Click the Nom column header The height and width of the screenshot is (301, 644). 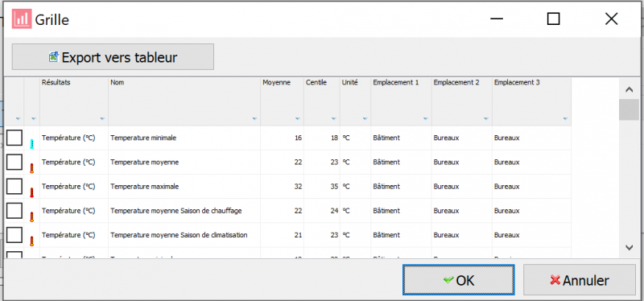[184, 101]
